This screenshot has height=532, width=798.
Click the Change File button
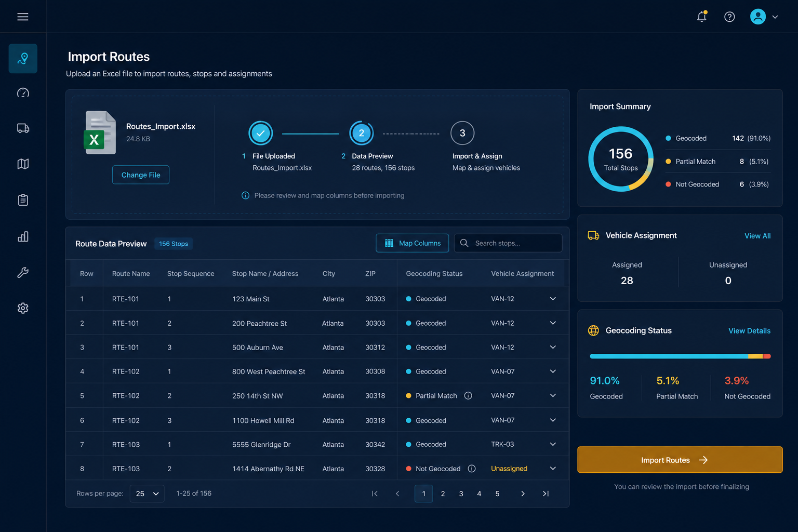(141, 175)
